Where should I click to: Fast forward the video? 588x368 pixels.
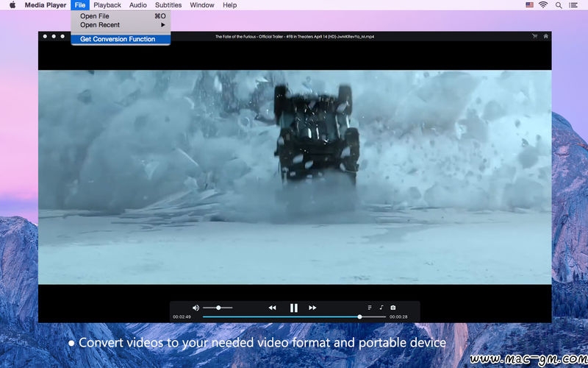(x=312, y=308)
